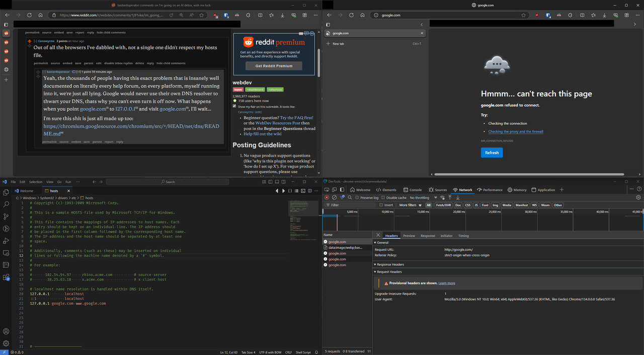Open the DevTools Network settings gear

tap(638, 197)
